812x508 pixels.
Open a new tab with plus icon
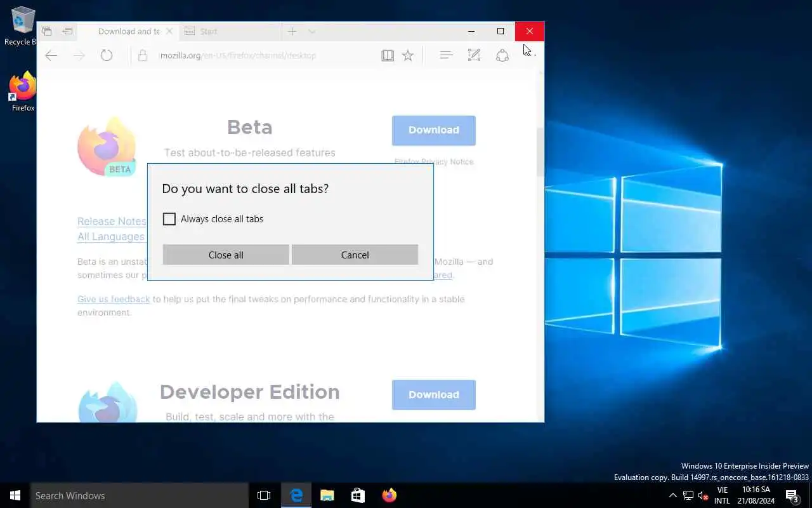pyautogui.click(x=292, y=31)
